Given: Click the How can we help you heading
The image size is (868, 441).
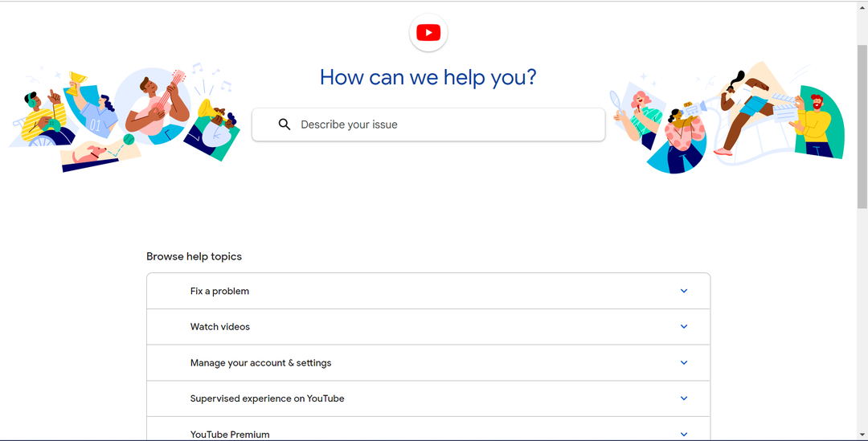Looking at the screenshot, I should coord(428,77).
